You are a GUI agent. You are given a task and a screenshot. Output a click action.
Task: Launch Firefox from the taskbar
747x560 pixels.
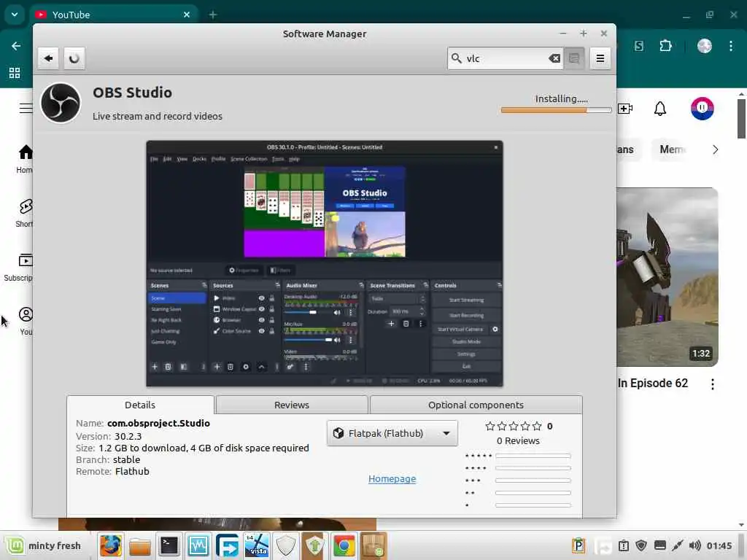(x=111, y=545)
